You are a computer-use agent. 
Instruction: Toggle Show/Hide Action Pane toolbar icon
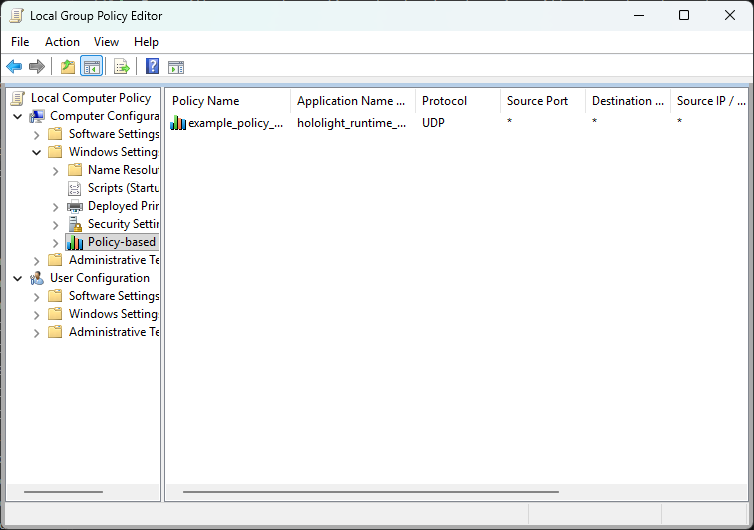(x=176, y=67)
